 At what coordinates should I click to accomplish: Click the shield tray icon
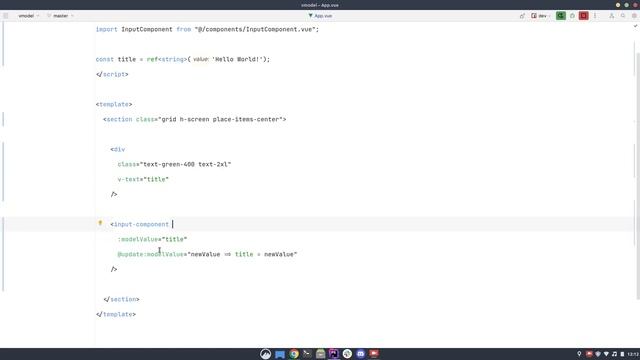598,354
